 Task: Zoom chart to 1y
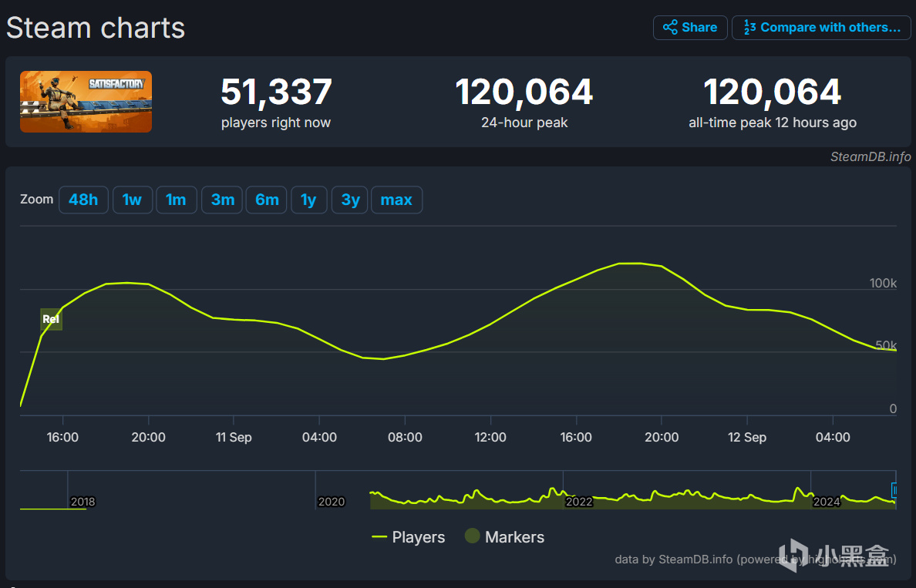coord(309,200)
